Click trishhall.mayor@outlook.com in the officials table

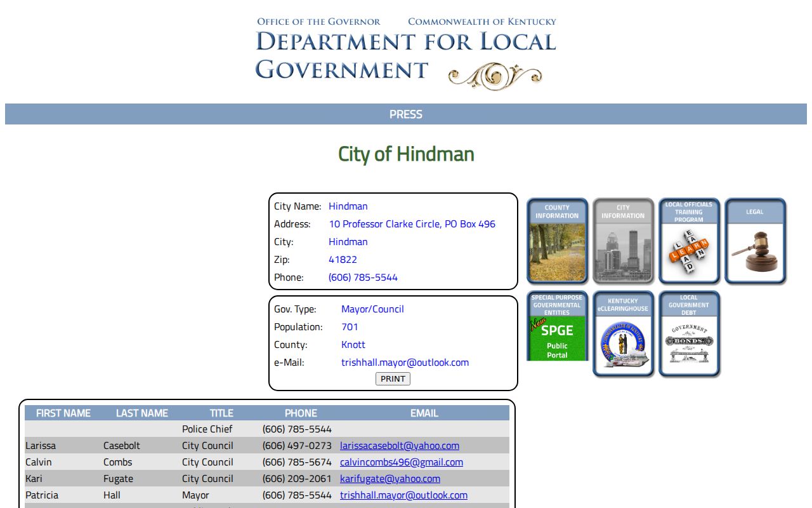[403, 495]
